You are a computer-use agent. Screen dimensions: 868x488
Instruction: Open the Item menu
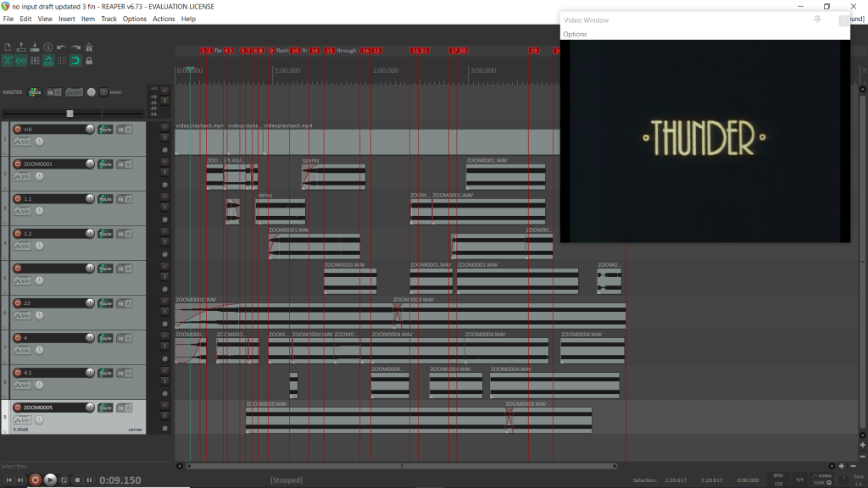coord(88,19)
